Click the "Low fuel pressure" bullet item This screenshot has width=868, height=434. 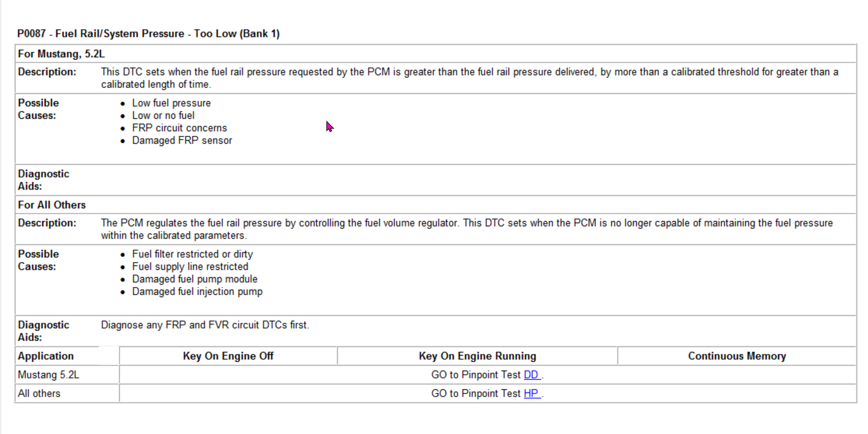[x=171, y=103]
